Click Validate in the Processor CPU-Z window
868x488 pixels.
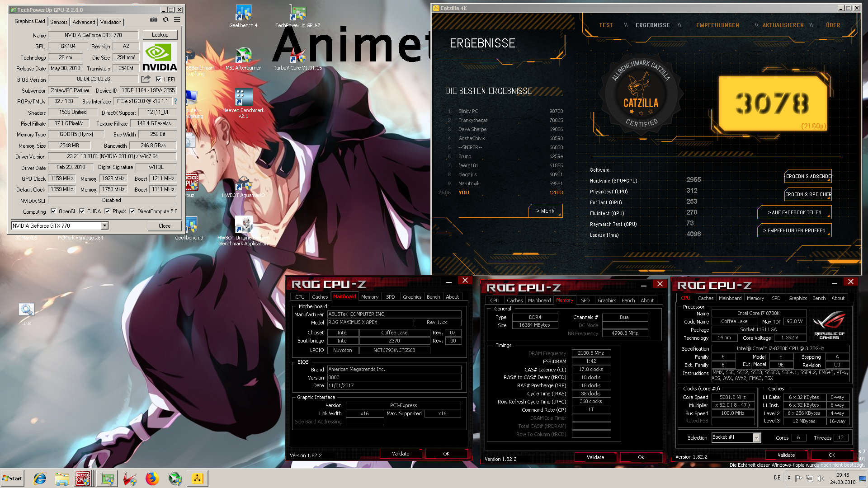(x=786, y=455)
